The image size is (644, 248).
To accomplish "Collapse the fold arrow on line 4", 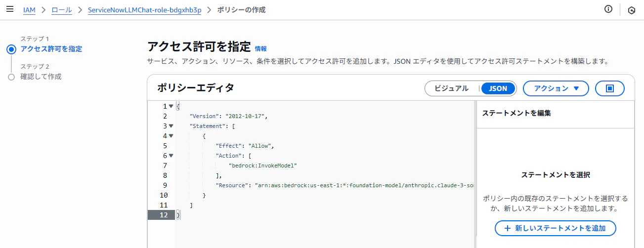I will (x=171, y=136).
